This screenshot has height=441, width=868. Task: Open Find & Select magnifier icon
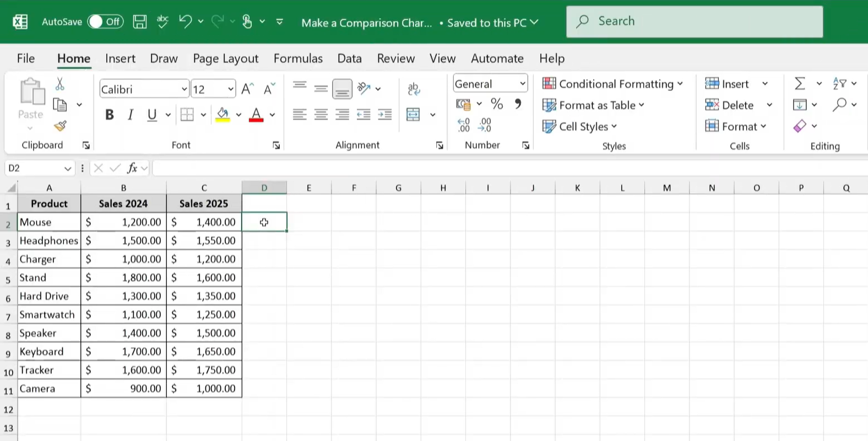click(x=839, y=104)
